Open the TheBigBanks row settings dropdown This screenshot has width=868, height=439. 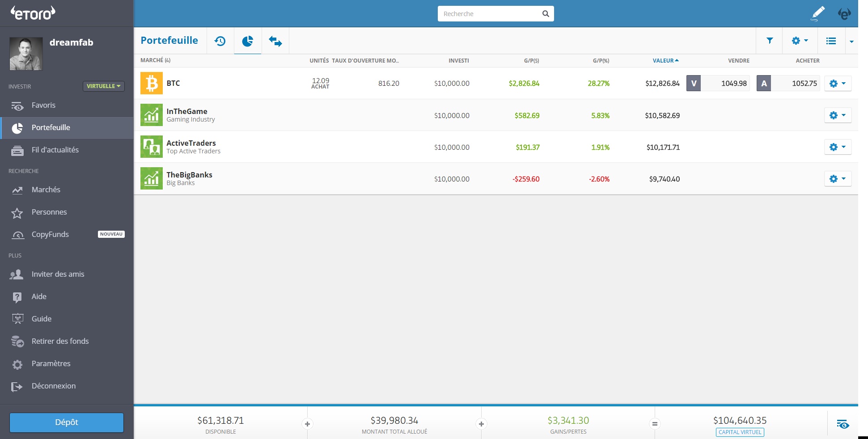click(x=837, y=179)
